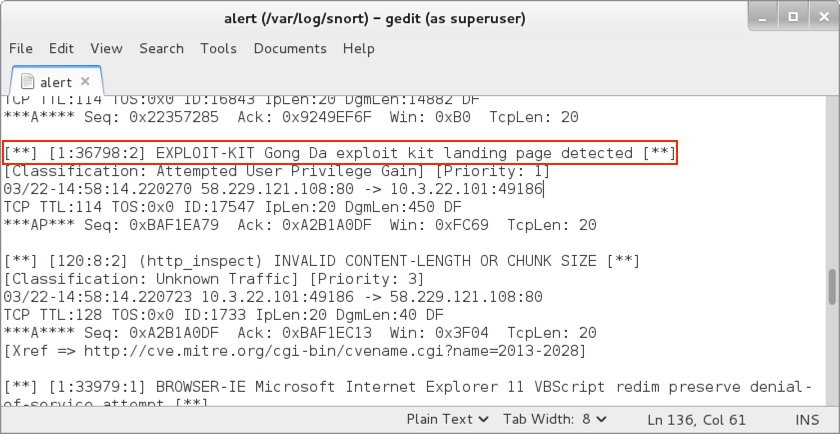840x434 pixels.
Task: Open the View menu
Action: pos(106,48)
